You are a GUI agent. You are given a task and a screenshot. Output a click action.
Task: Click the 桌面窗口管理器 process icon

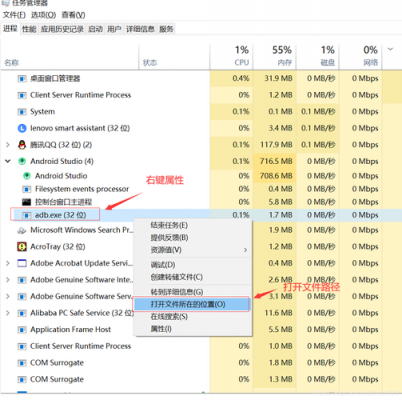tap(22, 79)
